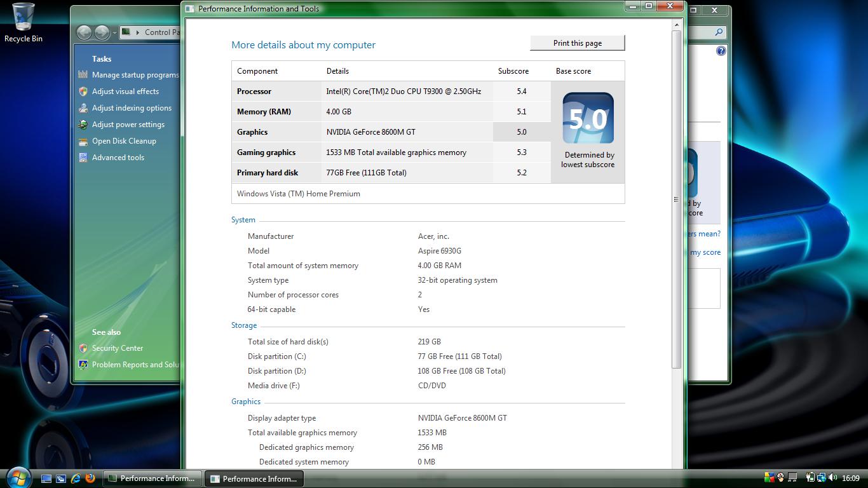Click the Problem Reports and Solutions icon
This screenshot has width=868, height=488.
[x=83, y=364]
